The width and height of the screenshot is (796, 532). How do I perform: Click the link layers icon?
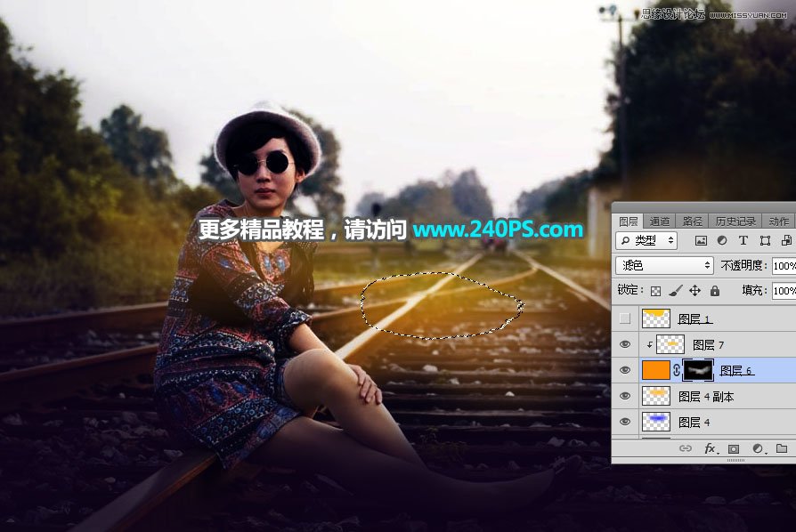pos(686,449)
